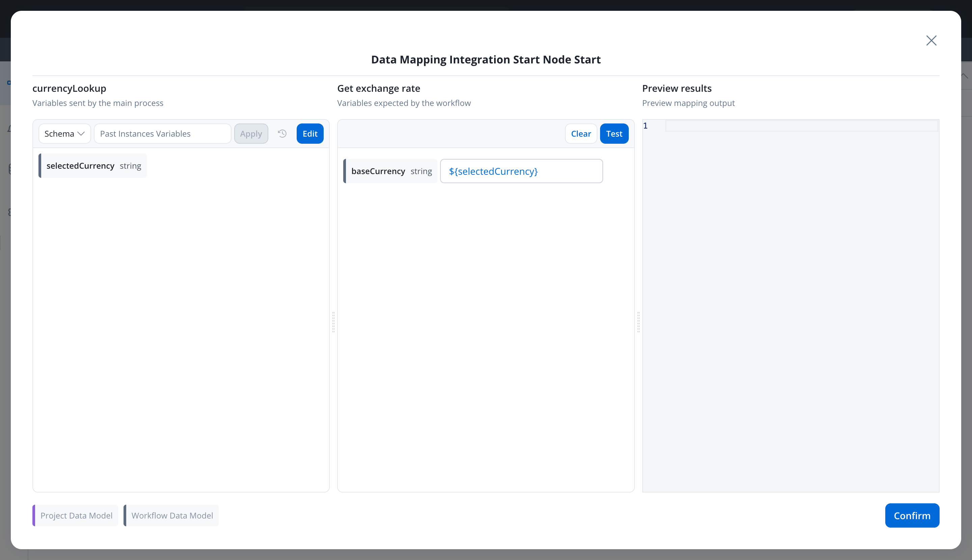Grab the splitter between currencyLookup and workflow panels
Screen dimensions: 972x560
tap(333, 322)
